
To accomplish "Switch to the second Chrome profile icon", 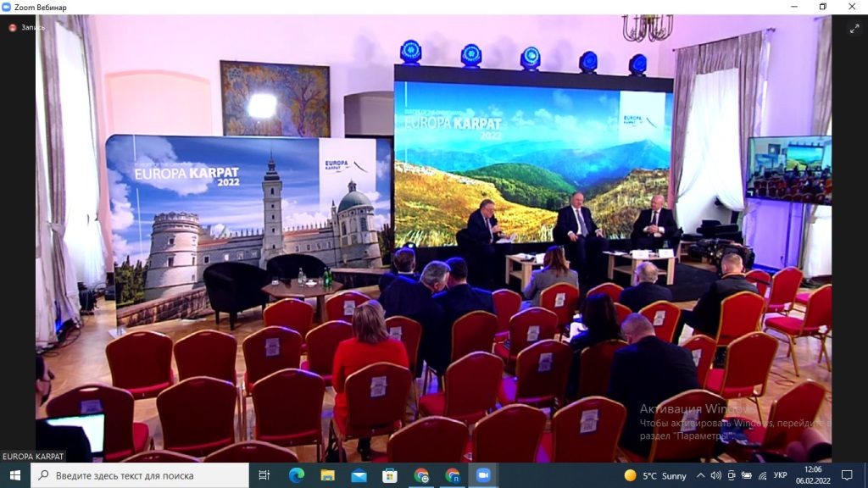I will point(453,475).
